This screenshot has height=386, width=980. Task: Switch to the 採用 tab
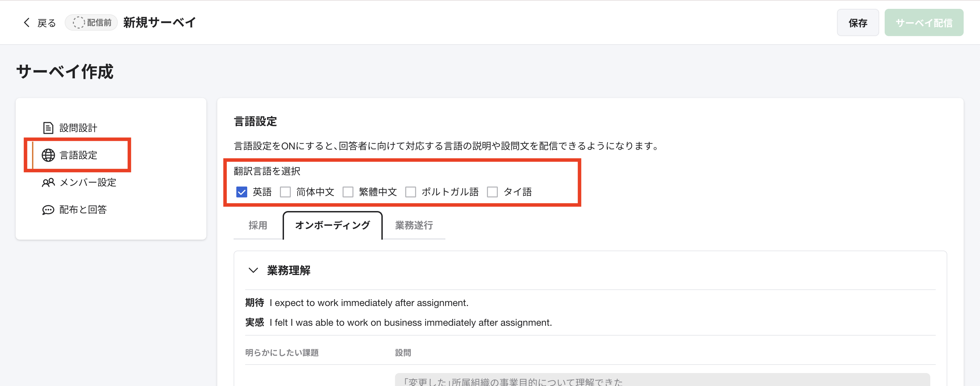click(257, 225)
